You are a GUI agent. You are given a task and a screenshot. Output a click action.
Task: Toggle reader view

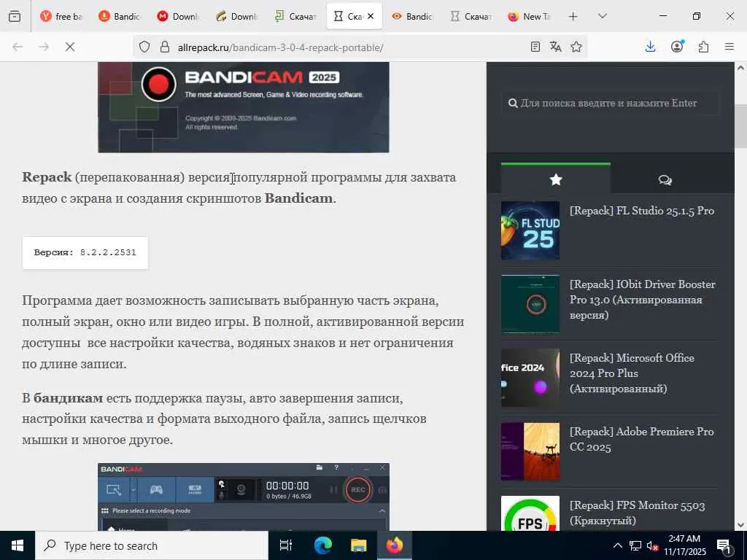click(x=535, y=47)
